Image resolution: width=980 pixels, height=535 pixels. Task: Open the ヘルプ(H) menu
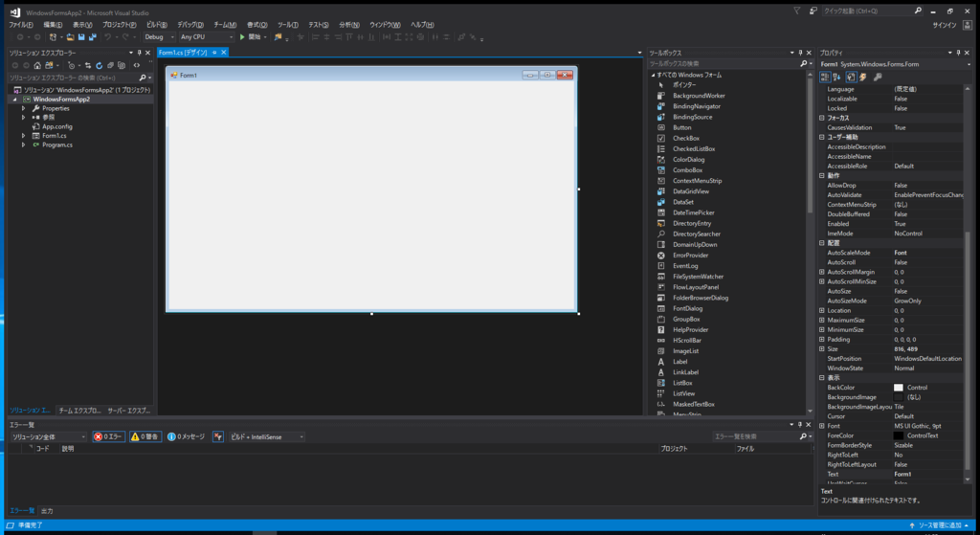click(x=422, y=25)
